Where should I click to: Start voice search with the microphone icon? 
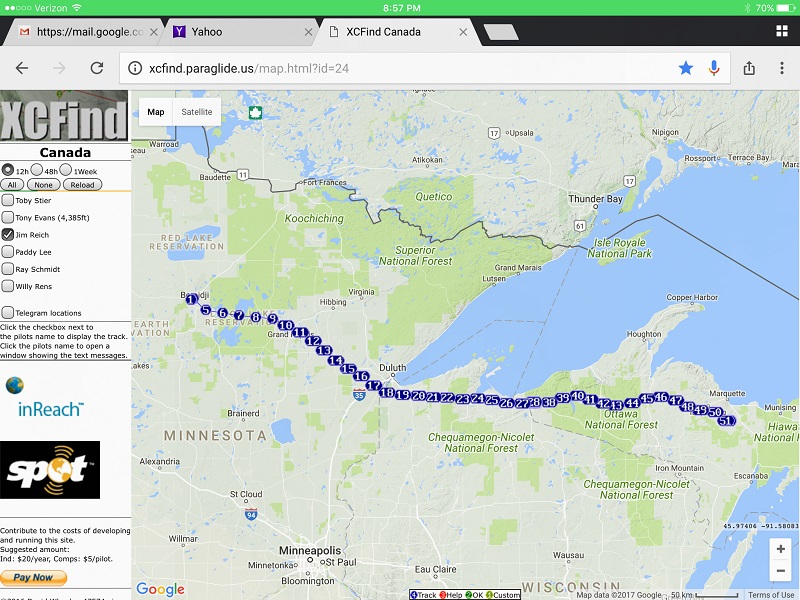point(714,68)
